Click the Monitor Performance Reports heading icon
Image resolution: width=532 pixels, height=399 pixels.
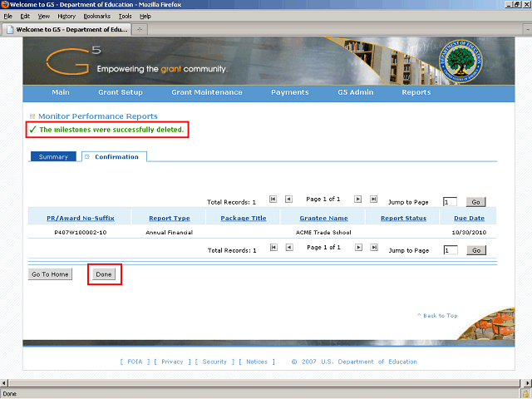[32, 116]
